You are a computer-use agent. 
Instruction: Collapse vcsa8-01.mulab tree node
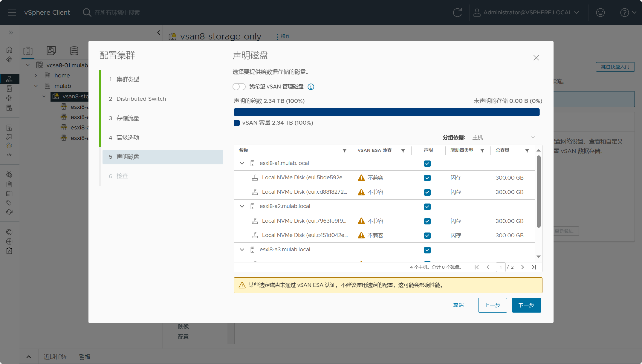pyautogui.click(x=28, y=65)
